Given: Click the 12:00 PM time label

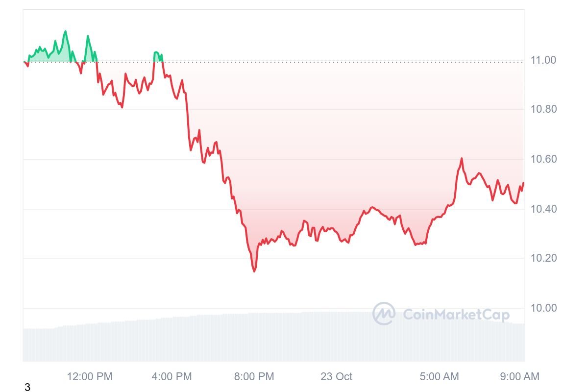Looking at the screenshot, I should [90, 377].
